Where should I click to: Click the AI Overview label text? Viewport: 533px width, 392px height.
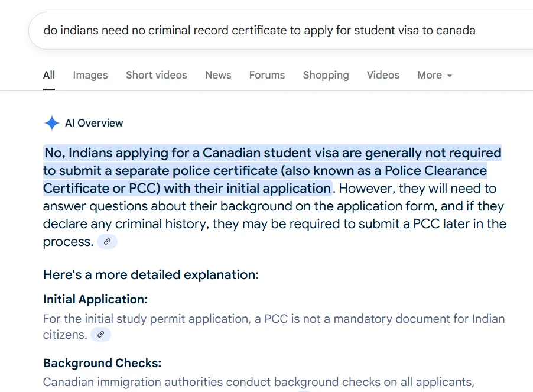tap(94, 123)
